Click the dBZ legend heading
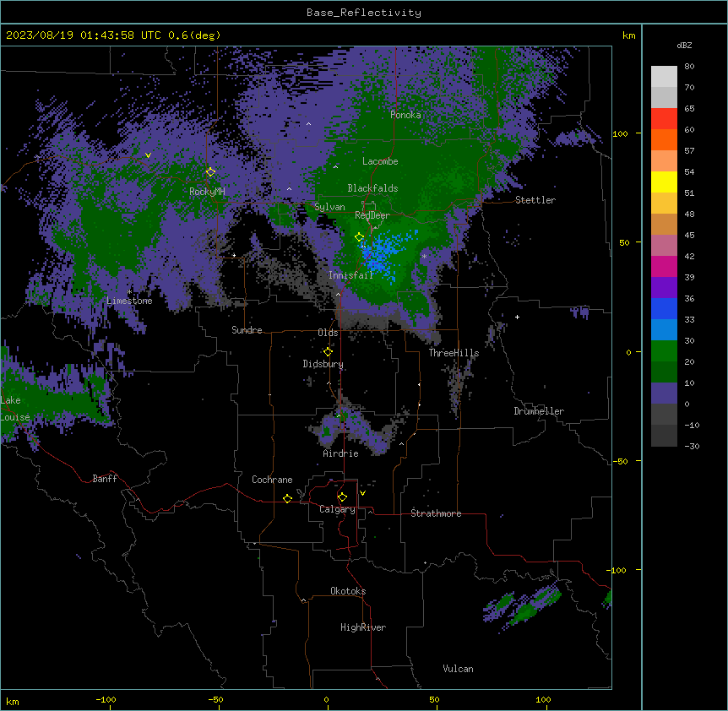Viewport: 728px width, 711px height. (x=684, y=46)
